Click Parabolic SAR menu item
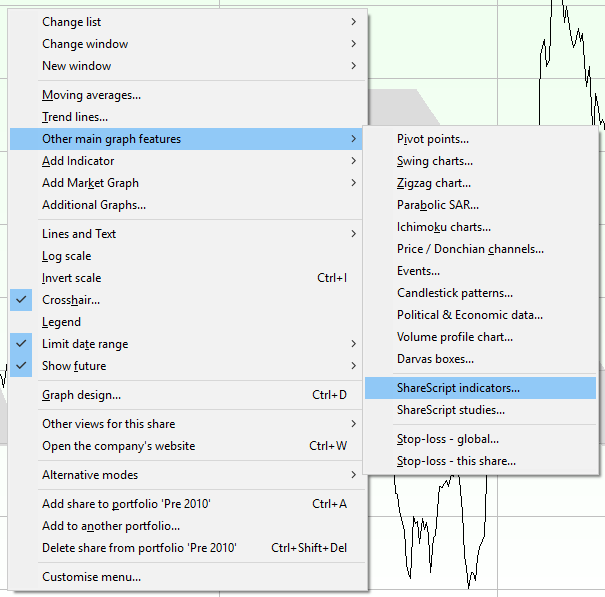This screenshot has width=605, height=597. [x=437, y=205]
